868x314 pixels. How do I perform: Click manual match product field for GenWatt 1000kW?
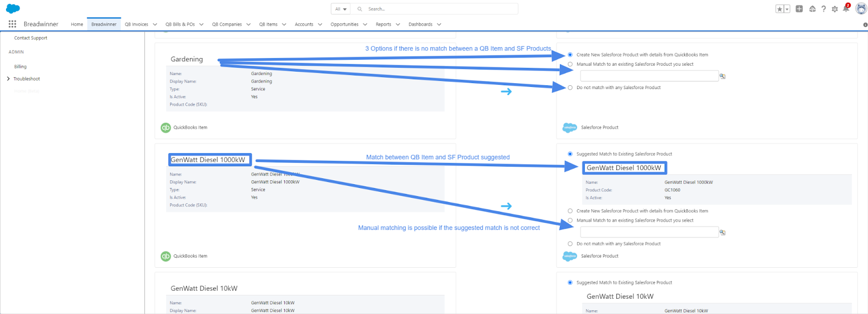(649, 233)
